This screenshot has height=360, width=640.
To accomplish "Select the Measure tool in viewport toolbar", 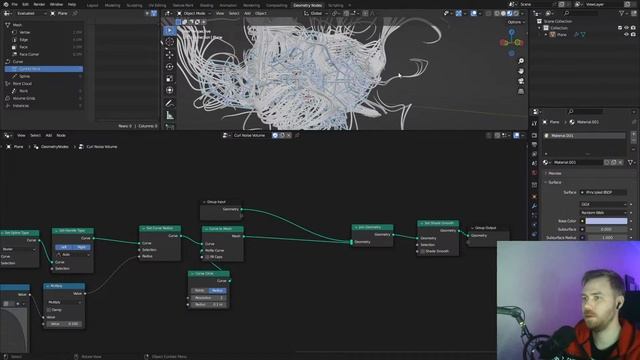I will pyautogui.click(x=170, y=116).
